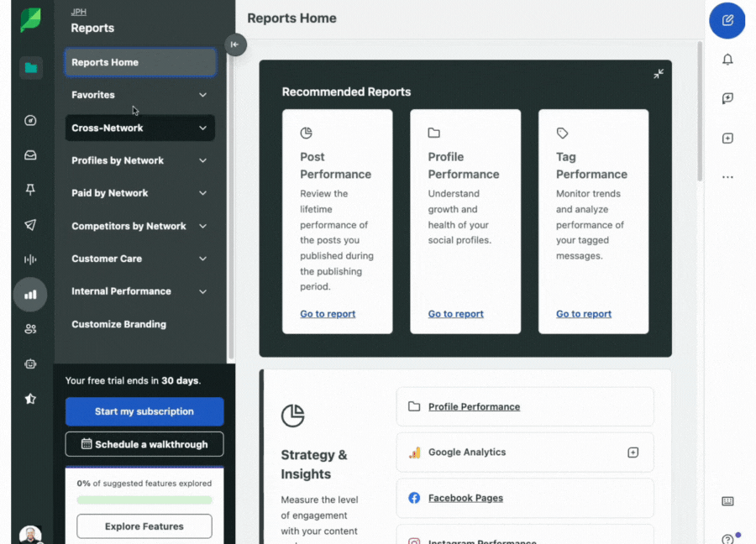Viewport: 756px width, 544px height.
Task: Click the Sprout Social leaf logo
Action: (x=30, y=20)
